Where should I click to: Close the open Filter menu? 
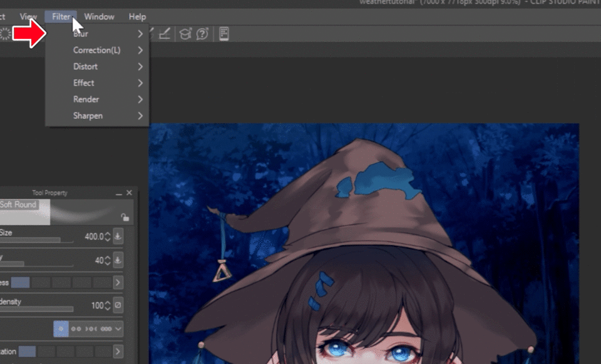(x=61, y=17)
